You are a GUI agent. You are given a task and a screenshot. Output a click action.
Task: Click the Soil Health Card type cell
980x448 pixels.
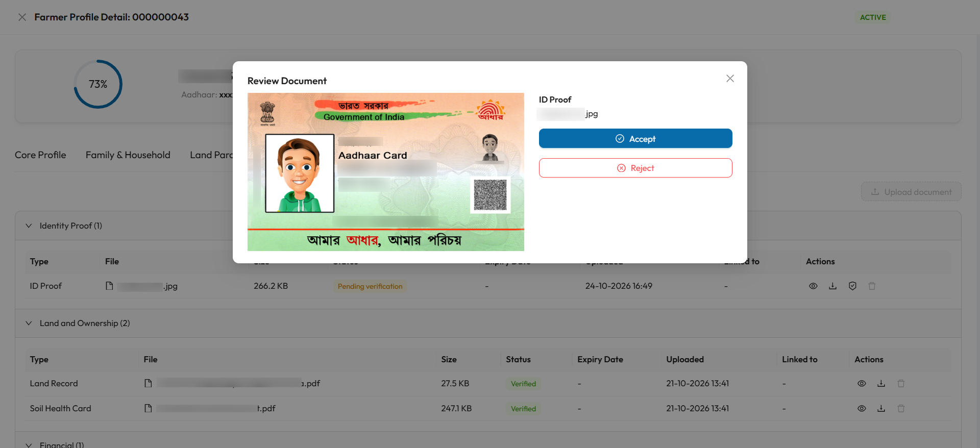pos(60,408)
